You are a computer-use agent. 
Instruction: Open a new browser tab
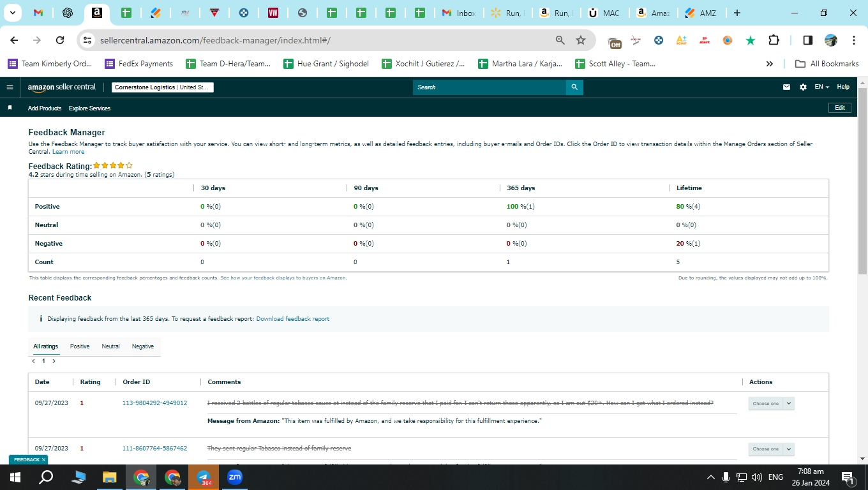(x=737, y=13)
